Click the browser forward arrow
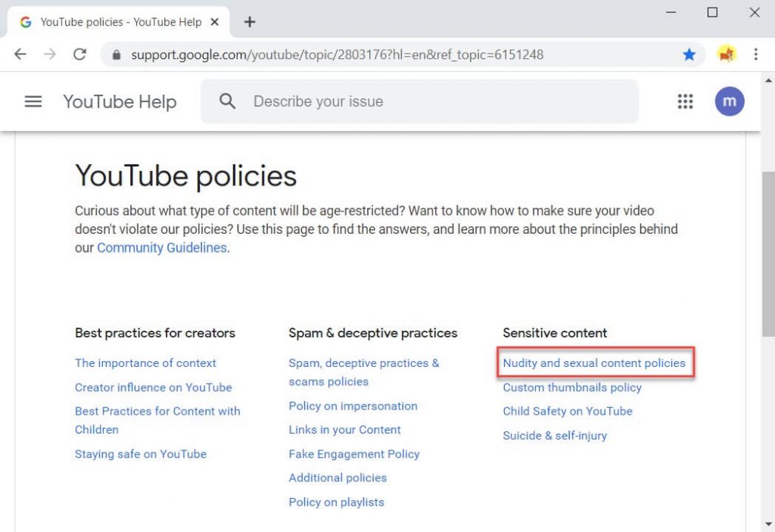The image size is (775, 532). (x=50, y=54)
